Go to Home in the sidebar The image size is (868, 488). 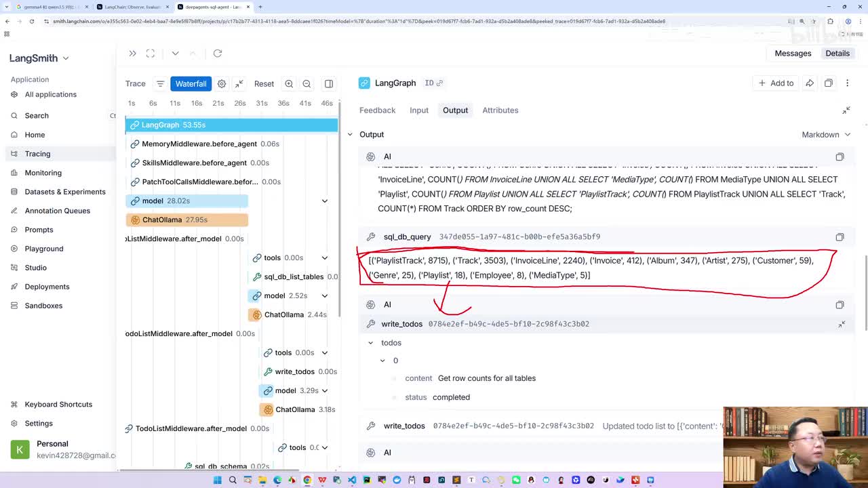(35, 135)
